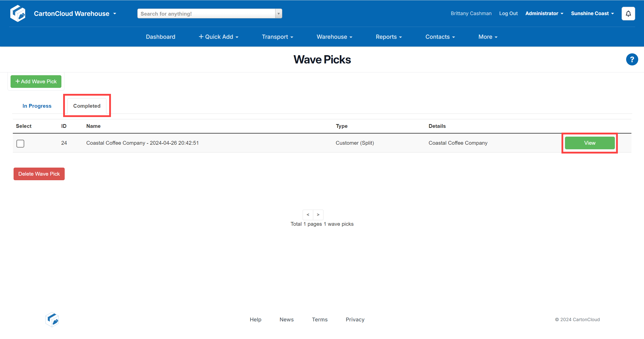Open the Warehouse navigation menu
Viewport: 644px width, 339px height.
click(x=334, y=37)
